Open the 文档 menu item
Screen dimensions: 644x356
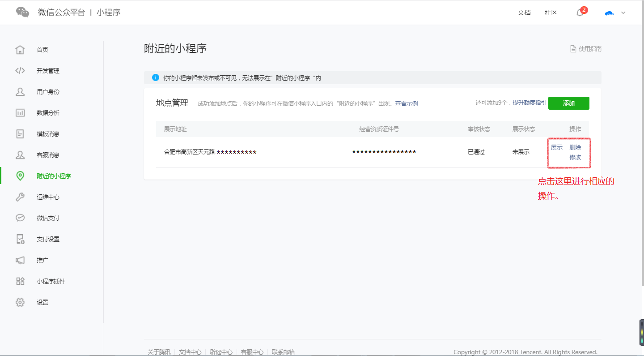[x=524, y=13]
